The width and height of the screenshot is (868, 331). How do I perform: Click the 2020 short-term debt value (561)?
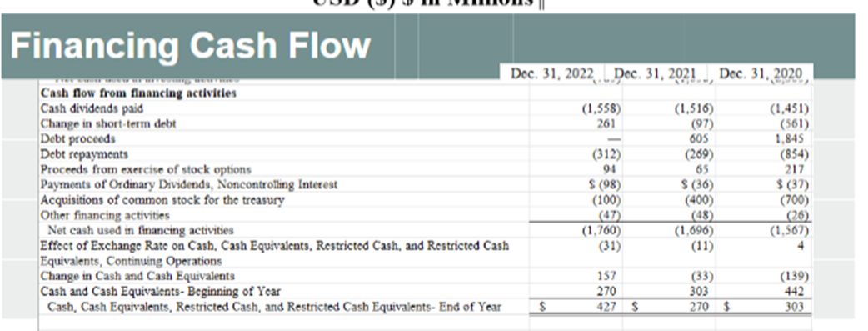pyautogui.click(x=795, y=123)
